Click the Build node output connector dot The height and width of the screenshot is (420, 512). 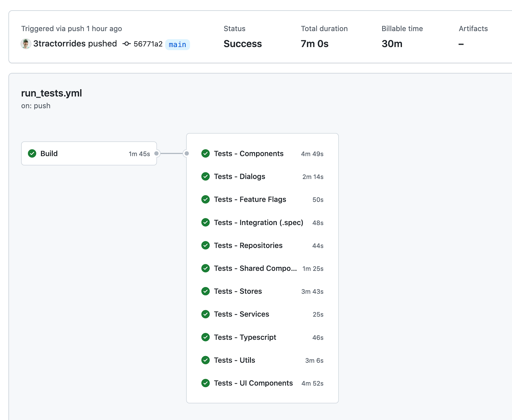pyautogui.click(x=156, y=153)
